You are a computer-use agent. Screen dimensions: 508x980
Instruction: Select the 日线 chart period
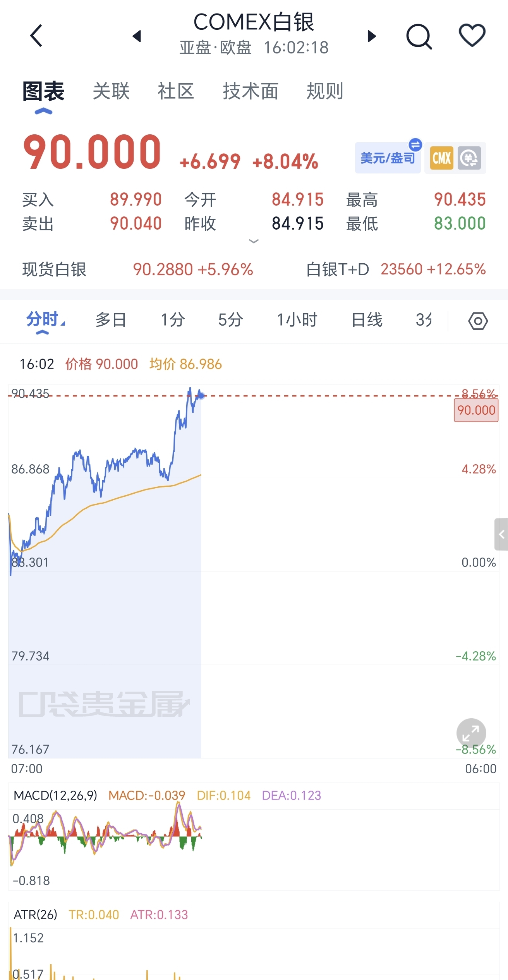click(x=367, y=320)
